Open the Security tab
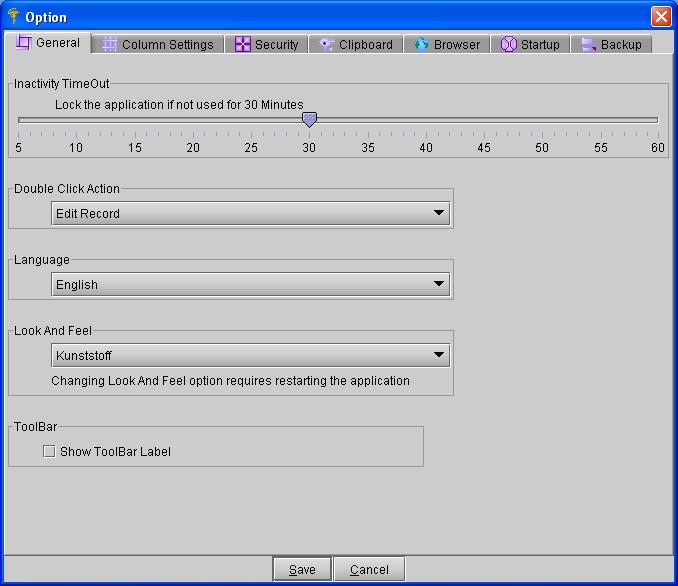Viewport: 678px width, 586px height. coord(266,45)
